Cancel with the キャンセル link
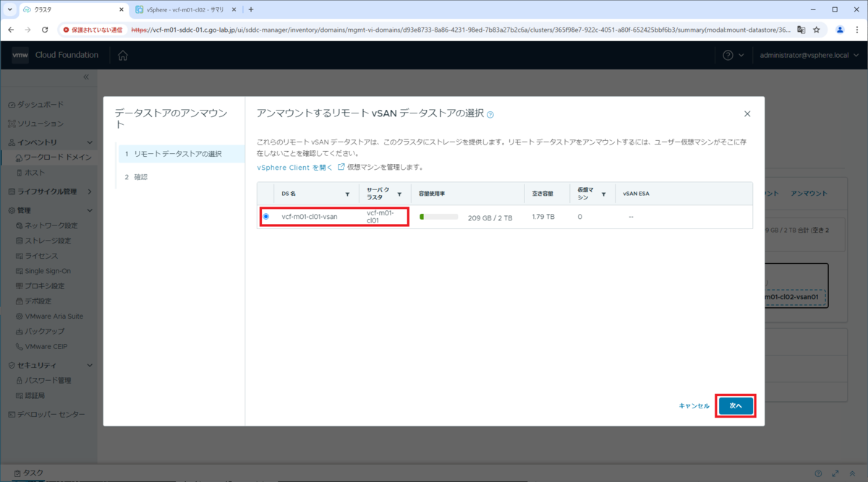This screenshot has height=482, width=868. click(694, 406)
